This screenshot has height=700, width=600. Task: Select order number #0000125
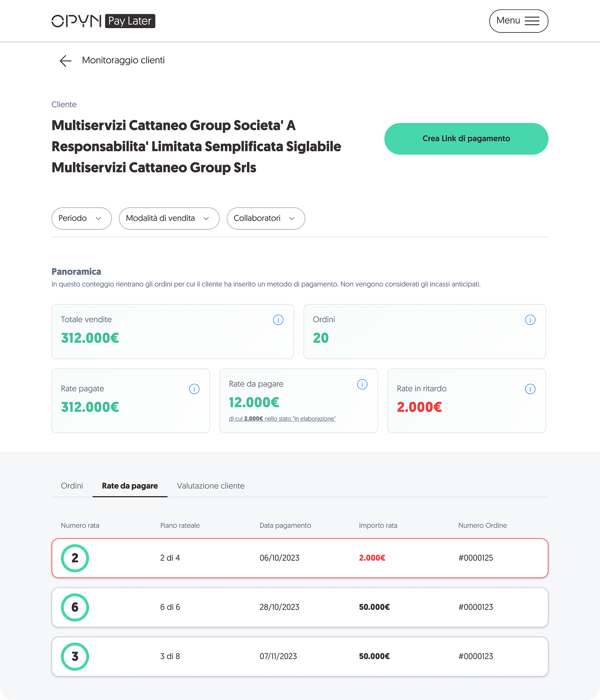(x=476, y=558)
